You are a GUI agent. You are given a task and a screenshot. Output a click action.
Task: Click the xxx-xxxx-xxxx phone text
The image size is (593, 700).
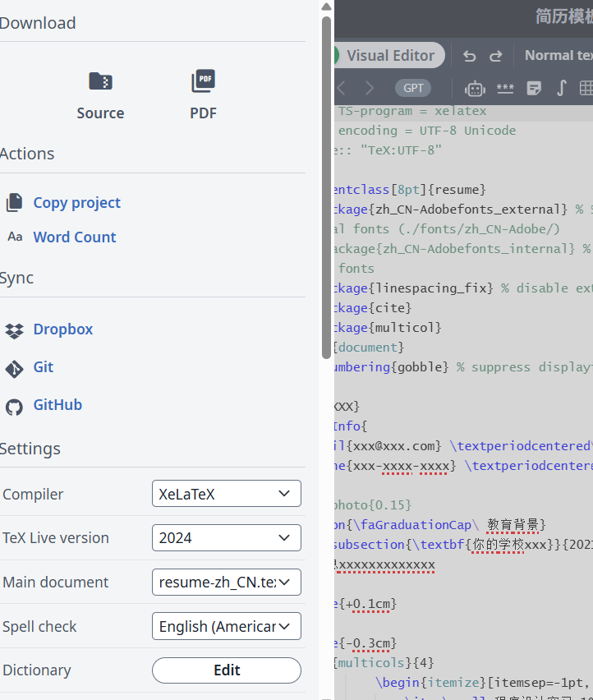point(401,466)
